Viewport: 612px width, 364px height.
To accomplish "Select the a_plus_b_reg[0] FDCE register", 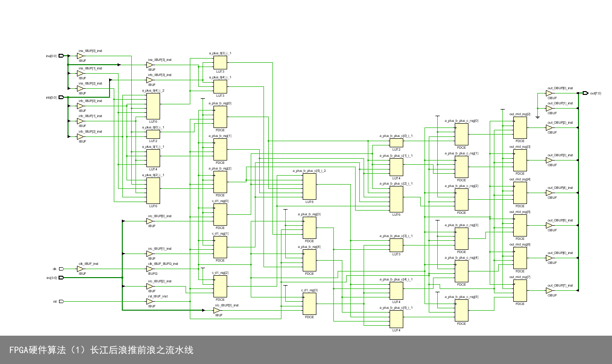I will coord(220,117).
